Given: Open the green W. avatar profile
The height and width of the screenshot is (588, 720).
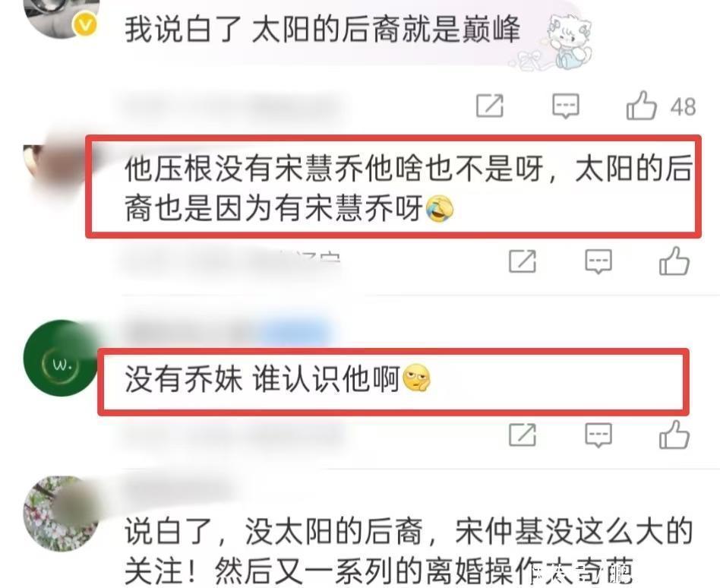Looking at the screenshot, I should click(x=62, y=358).
